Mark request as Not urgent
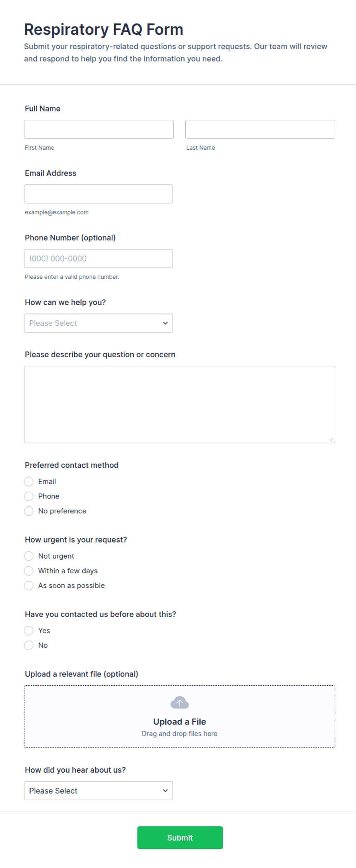This screenshot has height=868, width=356. click(x=29, y=556)
